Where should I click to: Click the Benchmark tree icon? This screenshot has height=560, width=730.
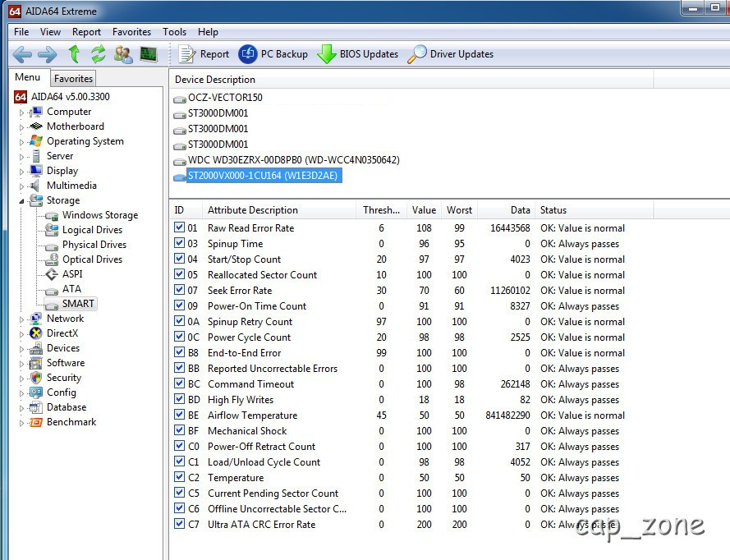(36, 422)
